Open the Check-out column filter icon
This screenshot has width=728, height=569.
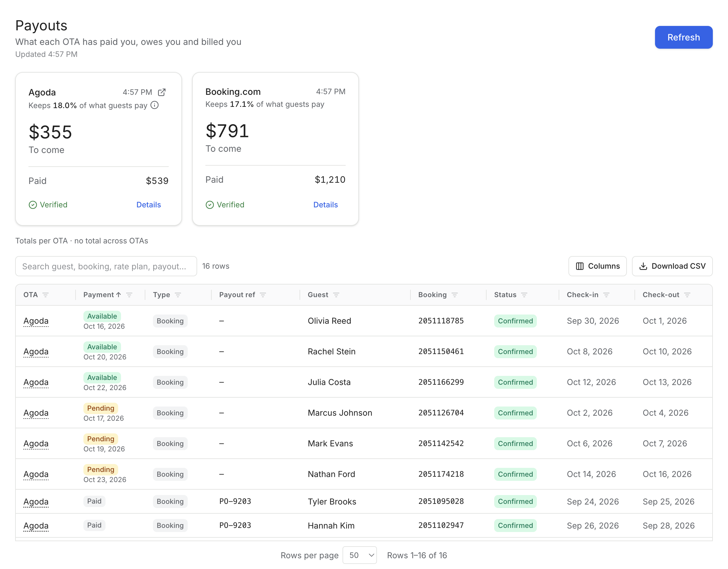coord(687,295)
